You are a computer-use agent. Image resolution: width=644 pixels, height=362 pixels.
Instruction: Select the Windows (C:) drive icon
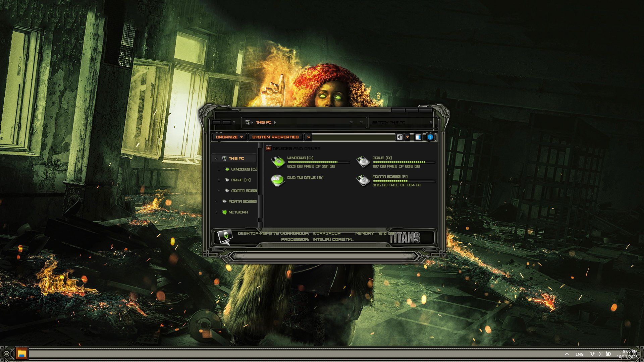pos(278,162)
